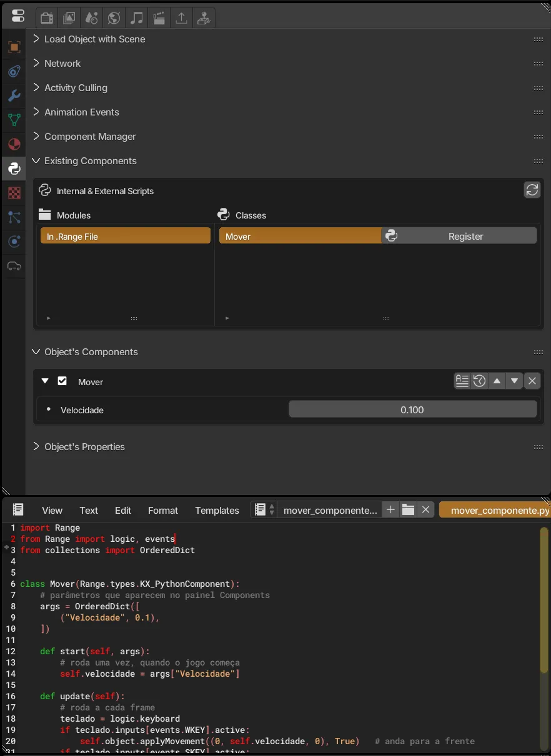Open the Physics tab with the orbit circle icon
Image resolution: width=551 pixels, height=756 pixels.
14,242
